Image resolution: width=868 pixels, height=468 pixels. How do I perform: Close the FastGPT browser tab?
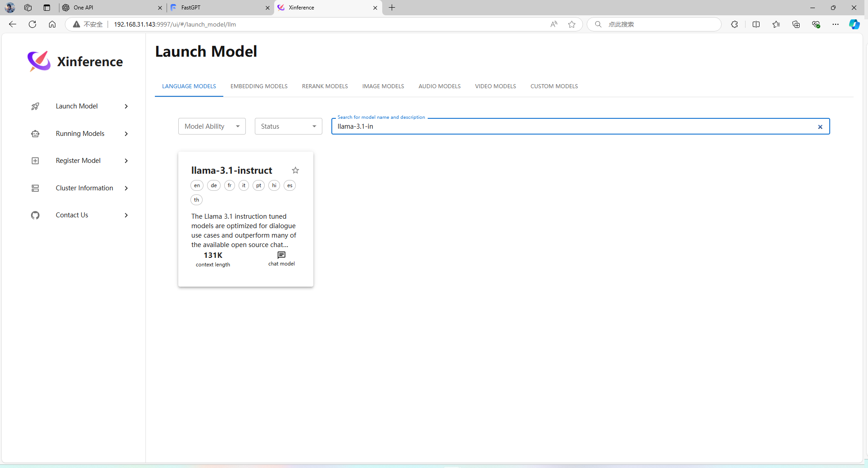pos(267,8)
